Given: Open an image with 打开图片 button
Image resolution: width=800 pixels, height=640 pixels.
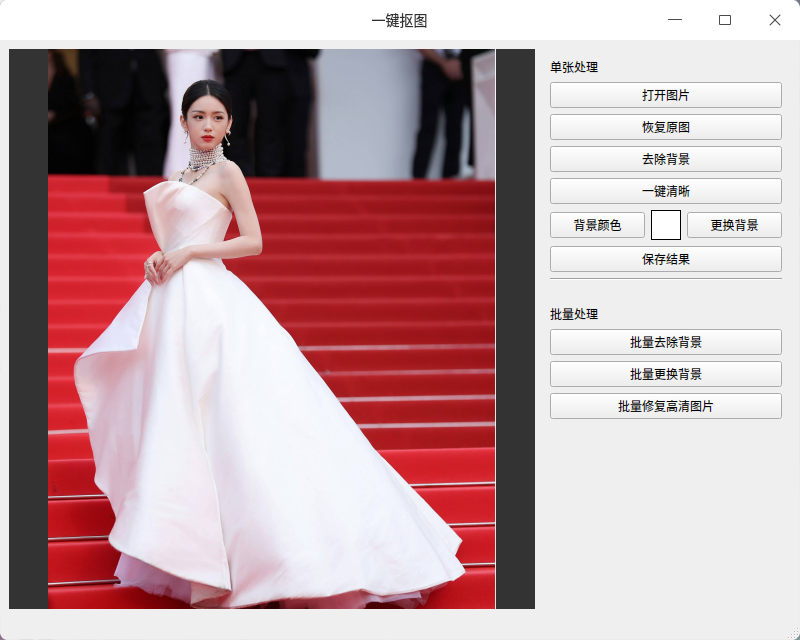Looking at the screenshot, I should pos(665,95).
